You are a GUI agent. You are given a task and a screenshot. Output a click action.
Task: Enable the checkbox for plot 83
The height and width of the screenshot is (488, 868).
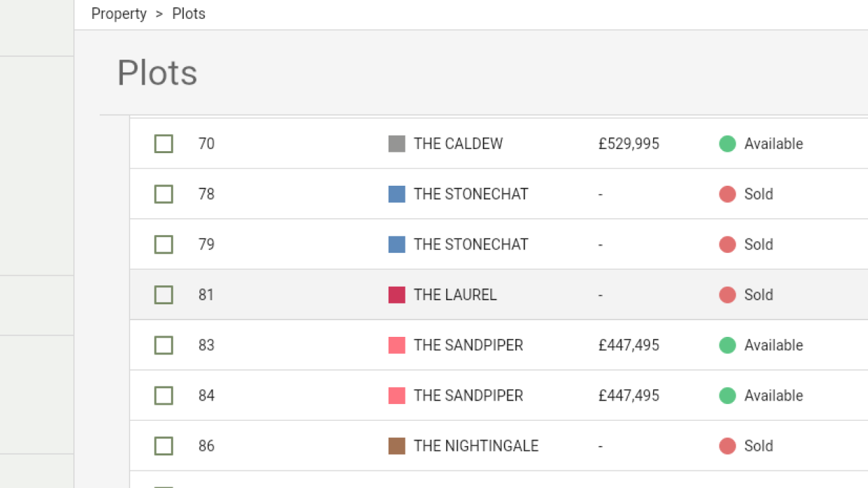163,346
